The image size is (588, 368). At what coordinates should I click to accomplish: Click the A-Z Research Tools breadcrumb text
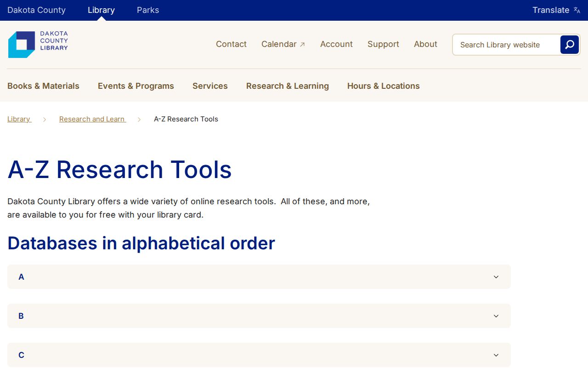[x=186, y=119]
